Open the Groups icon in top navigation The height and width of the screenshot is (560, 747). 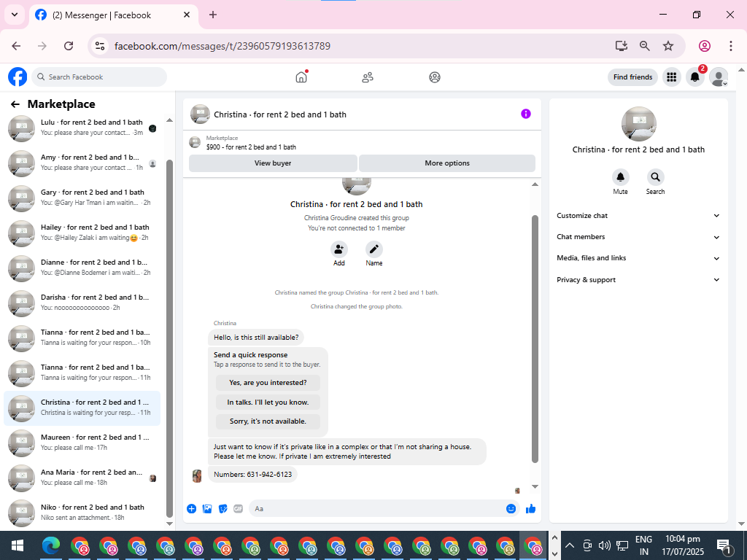[435, 77]
